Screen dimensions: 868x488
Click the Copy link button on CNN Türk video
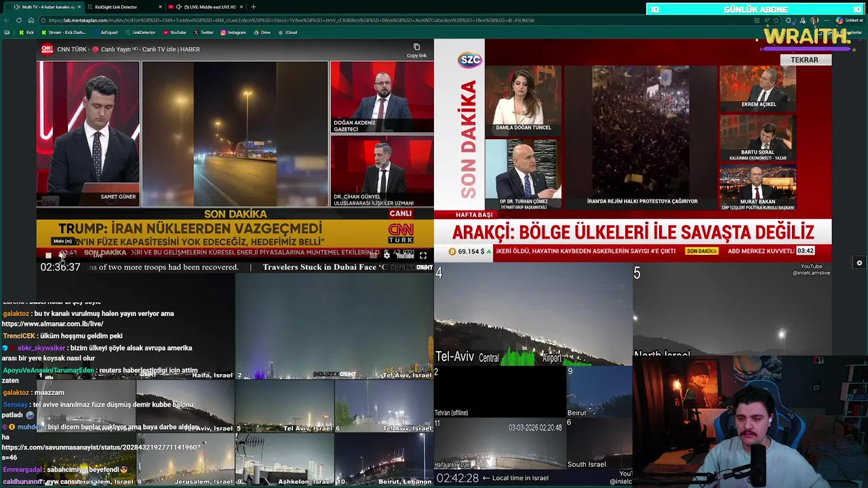tap(416, 51)
